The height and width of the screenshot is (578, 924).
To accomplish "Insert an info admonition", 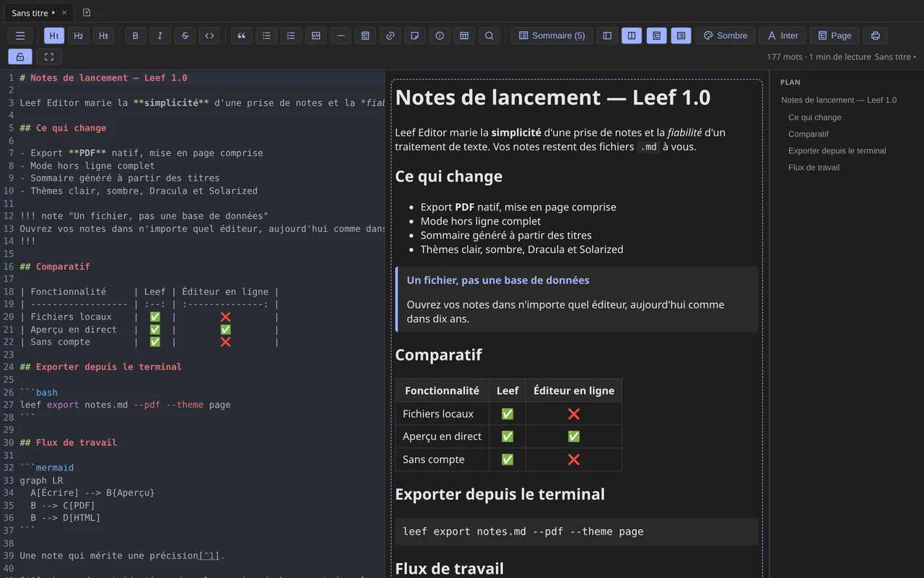I will tap(440, 35).
